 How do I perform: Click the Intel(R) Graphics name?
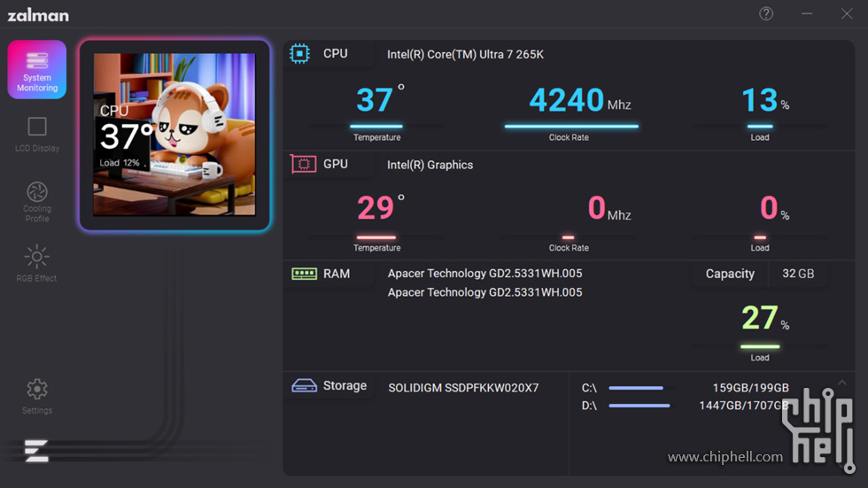coord(430,165)
